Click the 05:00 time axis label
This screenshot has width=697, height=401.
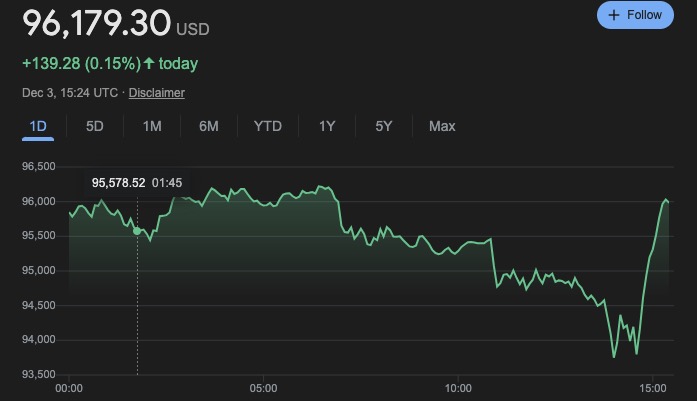click(x=263, y=386)
